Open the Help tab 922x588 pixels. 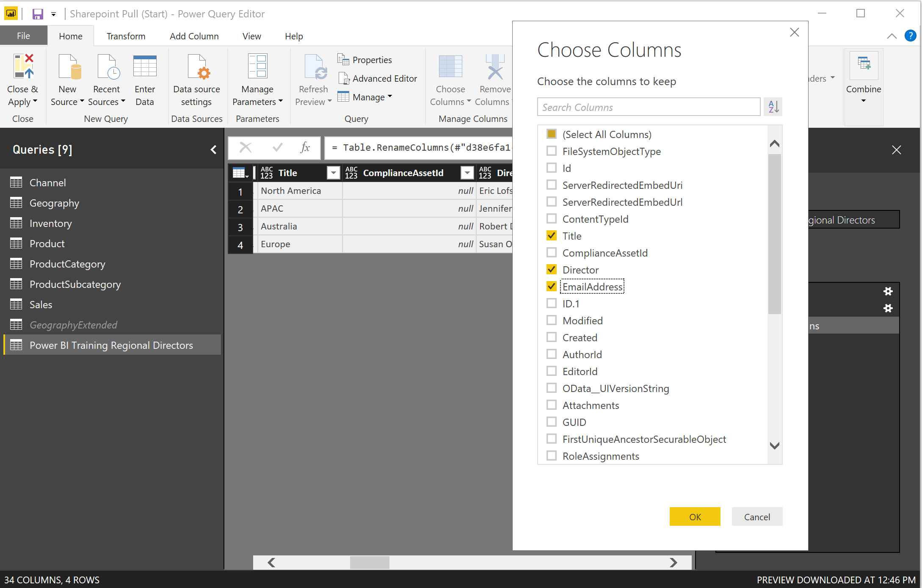pos(294,36)
